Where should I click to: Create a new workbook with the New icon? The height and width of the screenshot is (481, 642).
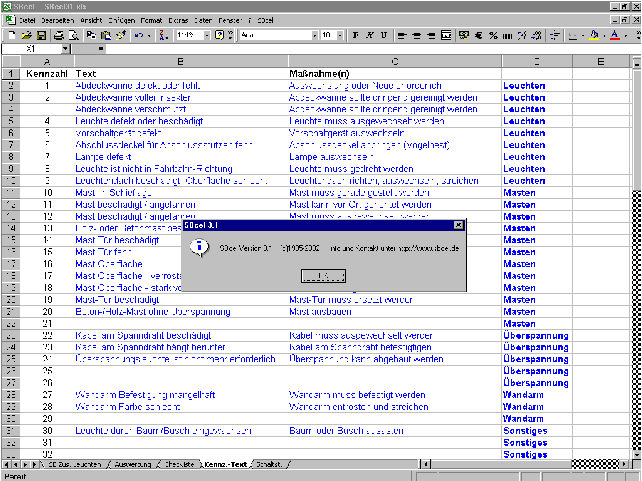[x=12, y=36]
